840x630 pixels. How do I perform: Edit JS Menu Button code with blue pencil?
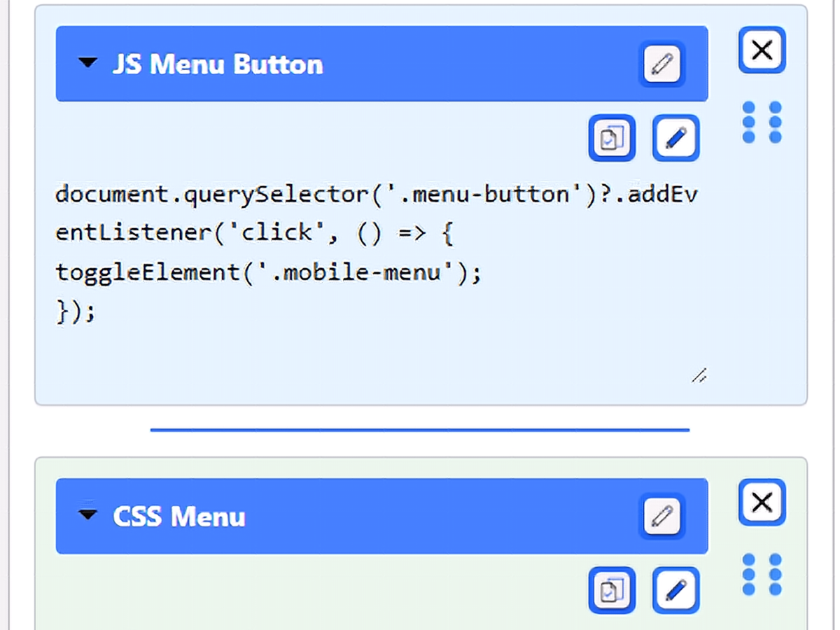(676, 138)
